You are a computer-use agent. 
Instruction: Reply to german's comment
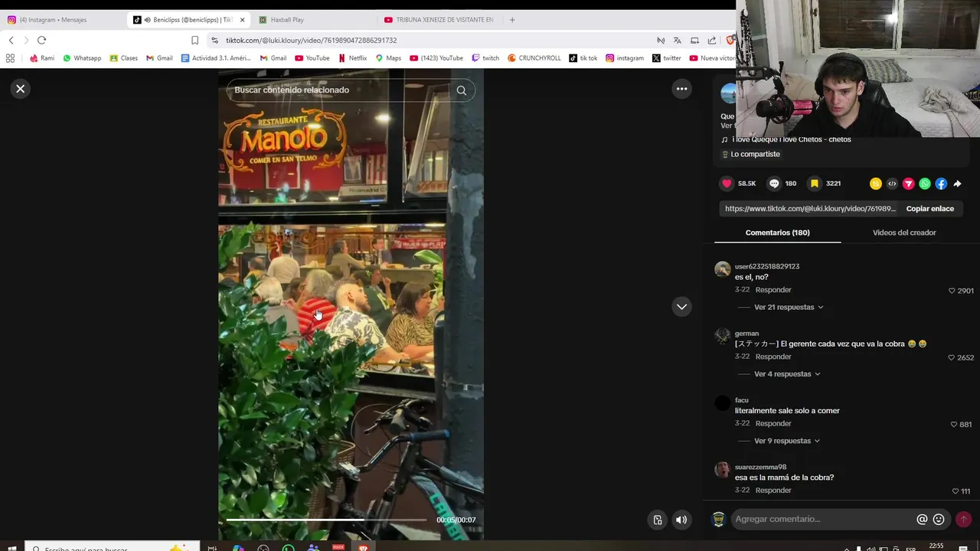tap(773, 357)
